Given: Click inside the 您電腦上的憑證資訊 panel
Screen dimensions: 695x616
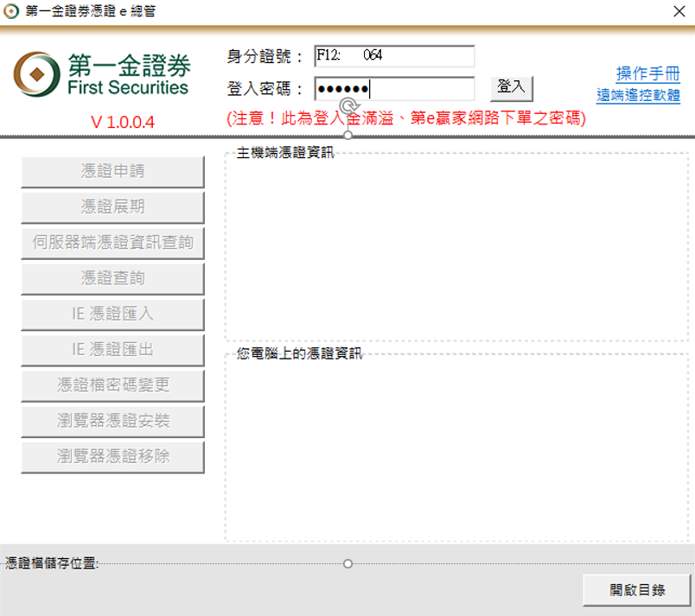Looking at the screenshot, I should click(456, 449).
